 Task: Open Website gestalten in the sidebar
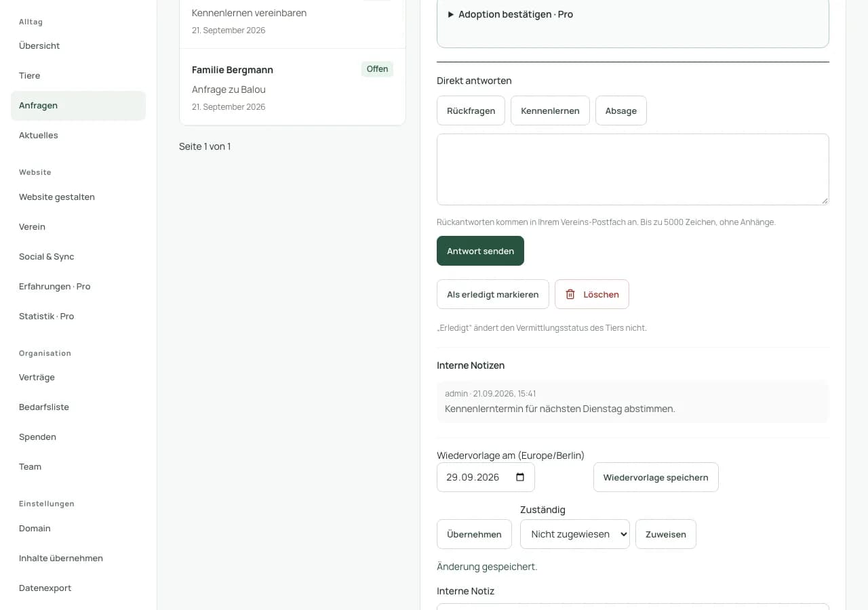pos(78,197)
